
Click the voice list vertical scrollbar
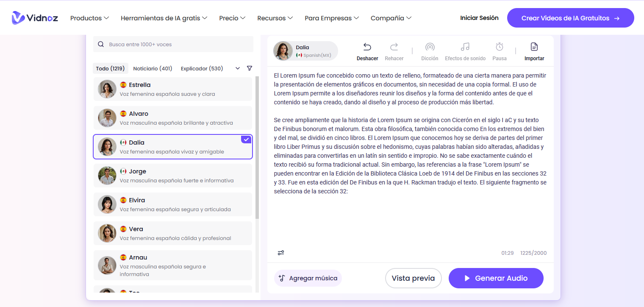click(x=257, y=148)
